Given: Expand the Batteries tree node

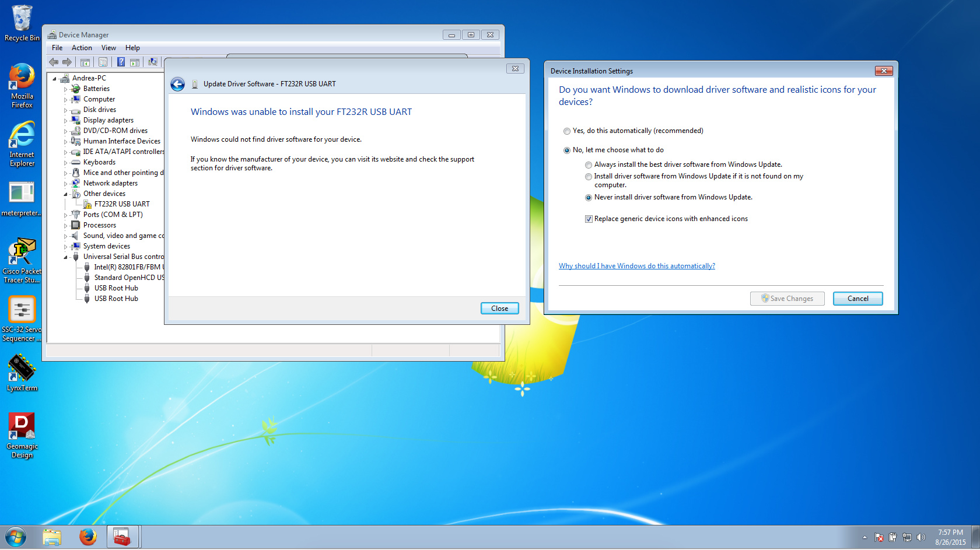Looking at the screenshot, I should click(65, 89).
